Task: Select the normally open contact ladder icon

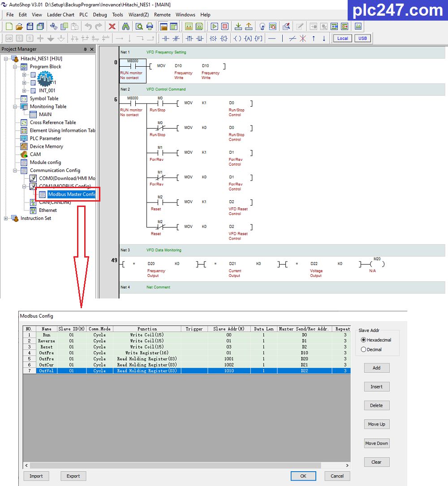Action: click(166, 39)
